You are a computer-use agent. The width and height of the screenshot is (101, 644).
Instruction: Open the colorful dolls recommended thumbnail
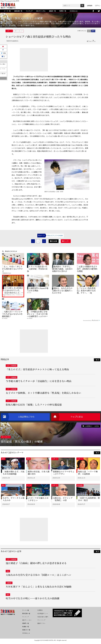coord(13,260)
